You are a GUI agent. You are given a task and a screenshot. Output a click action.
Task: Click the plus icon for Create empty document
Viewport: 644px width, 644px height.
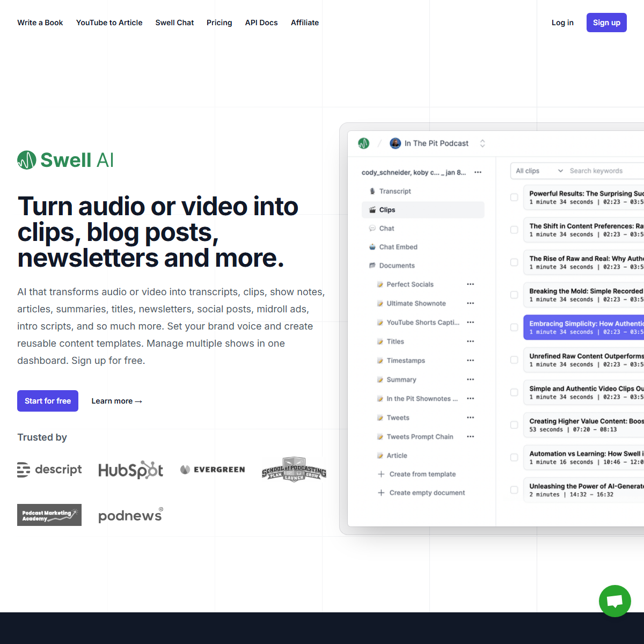[x=381, y=493]
